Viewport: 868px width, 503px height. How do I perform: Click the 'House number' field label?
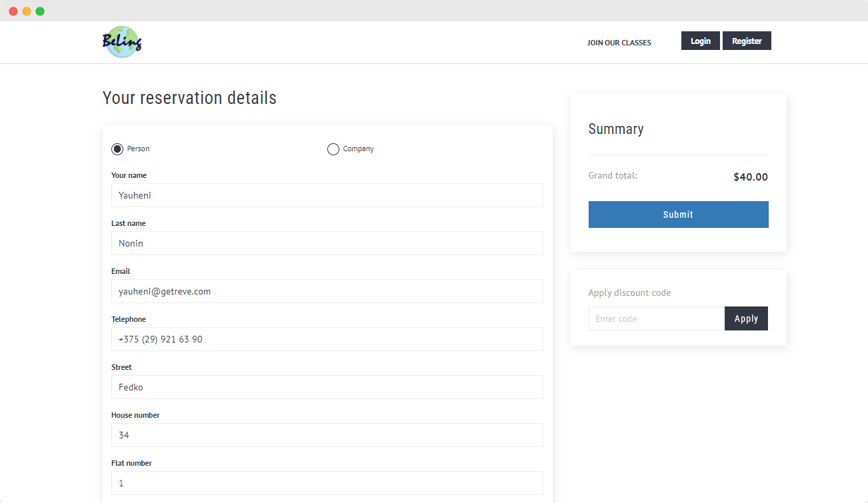[135, 415]
